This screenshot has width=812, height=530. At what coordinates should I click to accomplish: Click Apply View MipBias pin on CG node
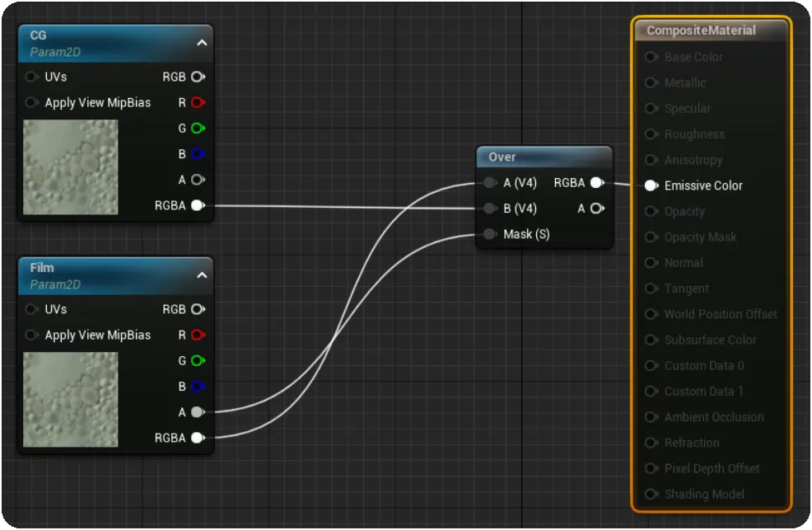coord(31,102)
